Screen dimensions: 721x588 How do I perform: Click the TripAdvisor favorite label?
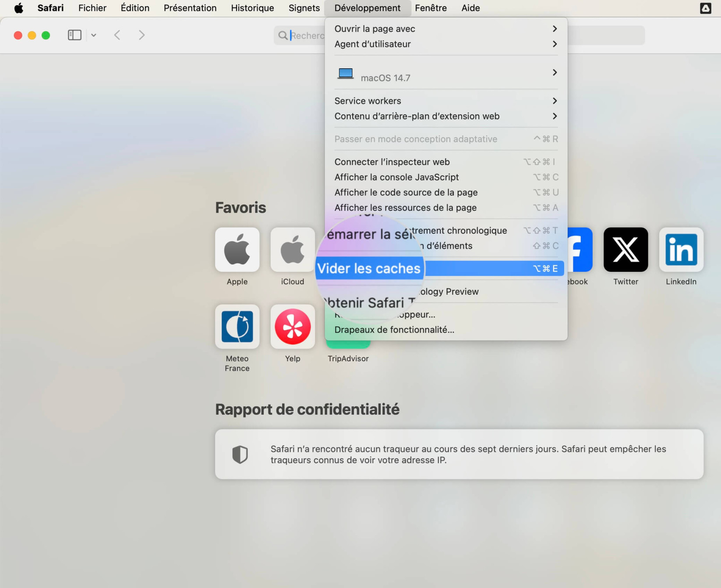pyautogui.click(x=348, y=359)
